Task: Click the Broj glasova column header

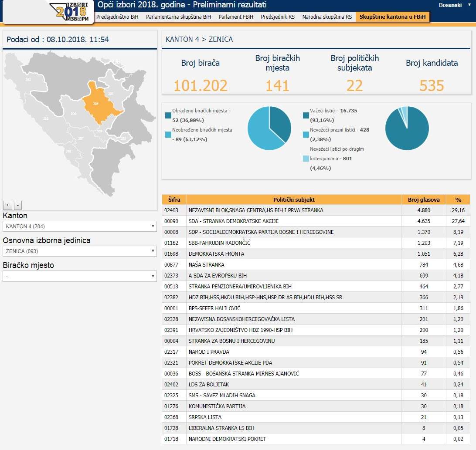Action: click(423, 200)
